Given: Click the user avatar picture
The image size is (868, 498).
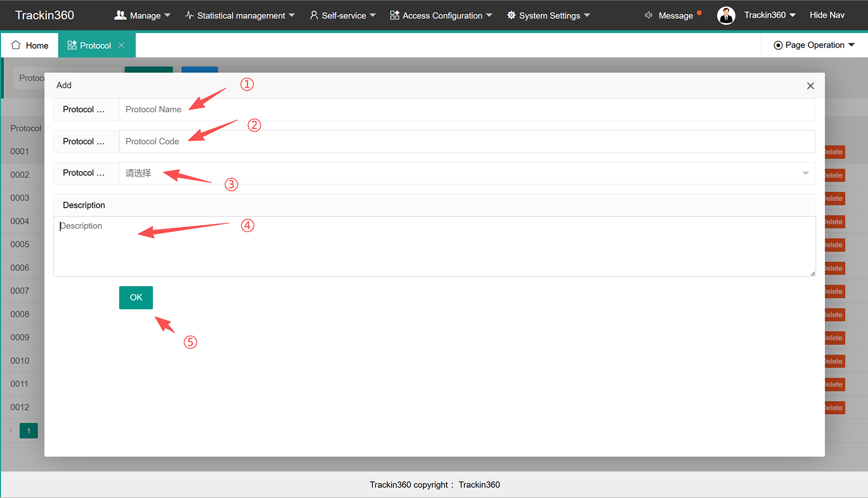Looking at the screenshot, I should [726, 16].
